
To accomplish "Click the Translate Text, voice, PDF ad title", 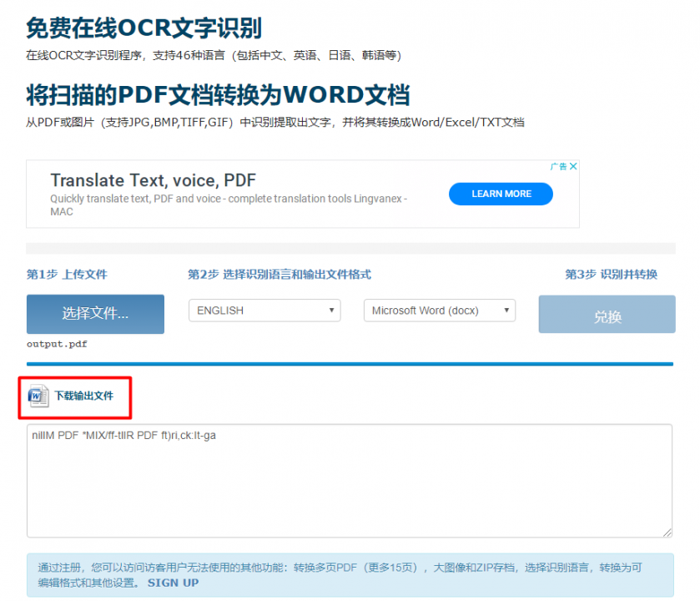I will pos(154,180).
